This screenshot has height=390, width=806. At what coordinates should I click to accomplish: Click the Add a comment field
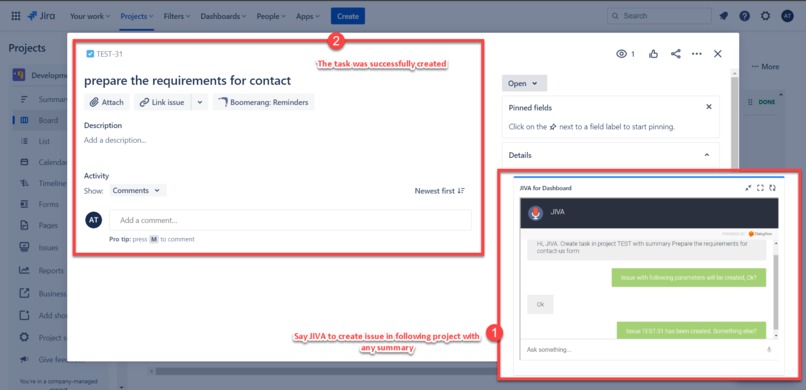[290, 220]
